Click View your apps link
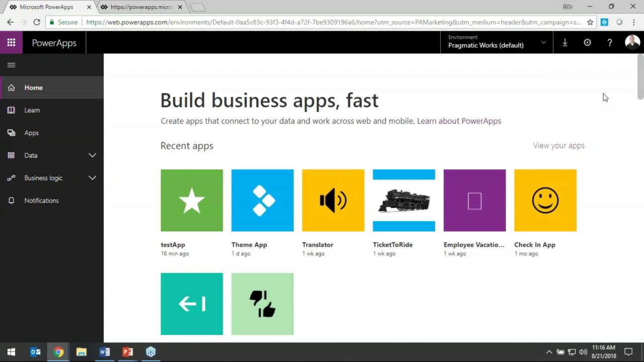 558,145
